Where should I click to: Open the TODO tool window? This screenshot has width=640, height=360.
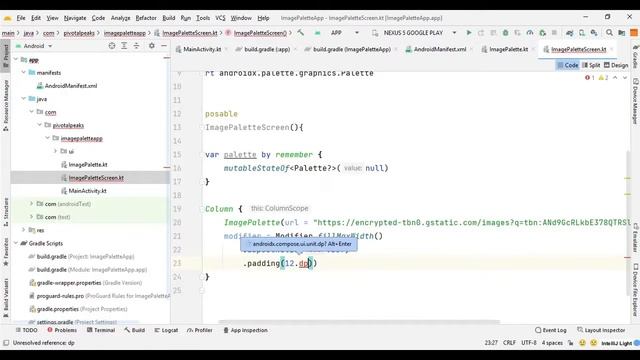pos(27,330)
